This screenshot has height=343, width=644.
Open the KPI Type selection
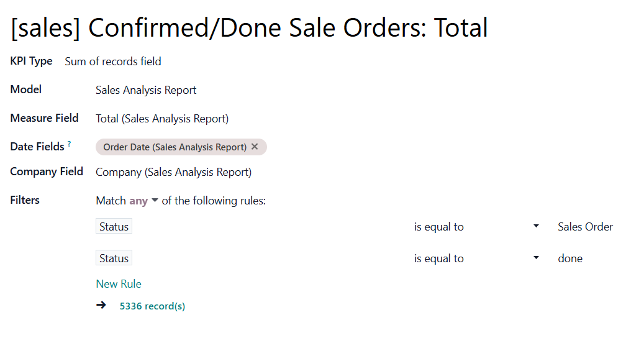[113, 62]
